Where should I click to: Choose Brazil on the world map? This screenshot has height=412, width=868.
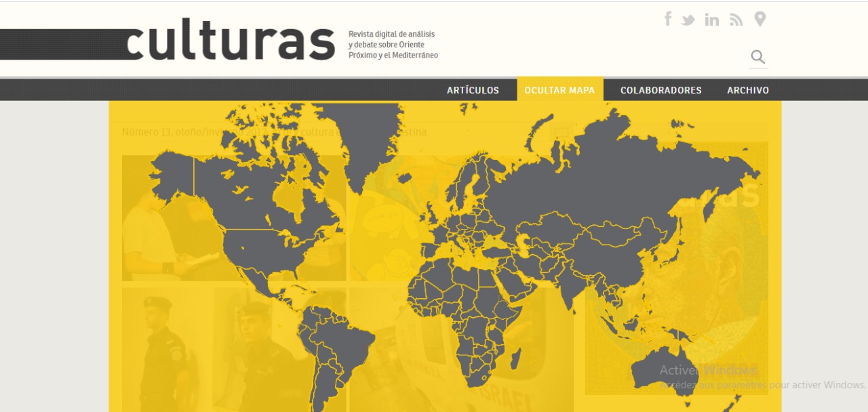tap(339, 339)
